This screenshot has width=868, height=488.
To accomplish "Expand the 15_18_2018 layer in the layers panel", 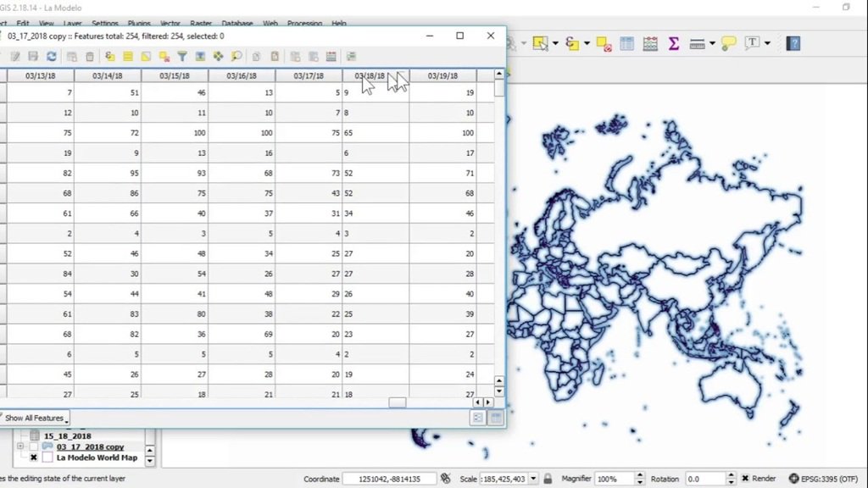I will pos(20,435).
